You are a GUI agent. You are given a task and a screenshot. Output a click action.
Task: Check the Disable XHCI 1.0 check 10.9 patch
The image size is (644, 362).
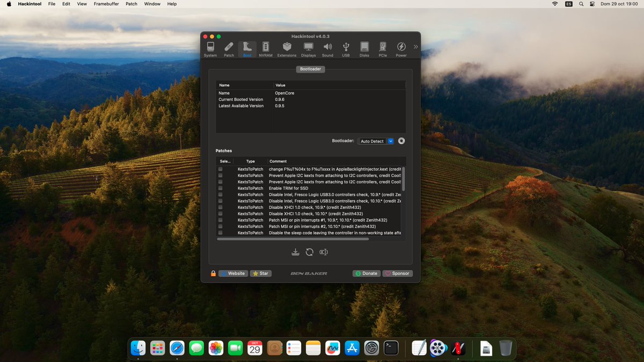coord(220,208)
